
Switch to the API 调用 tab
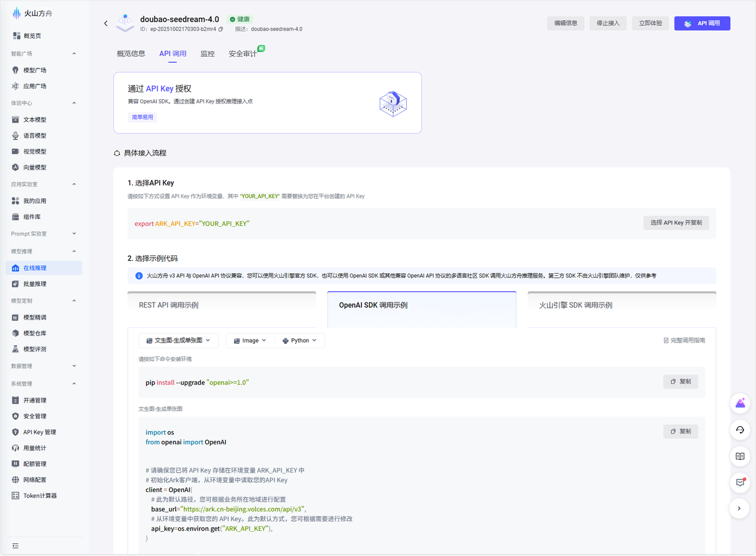click(172, 54)
